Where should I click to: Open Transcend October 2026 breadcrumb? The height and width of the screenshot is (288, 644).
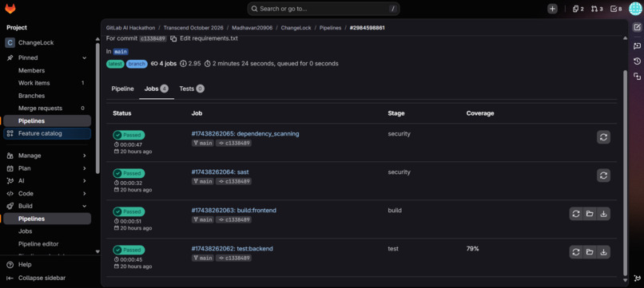pyautogui.click(x=193, y=28)
